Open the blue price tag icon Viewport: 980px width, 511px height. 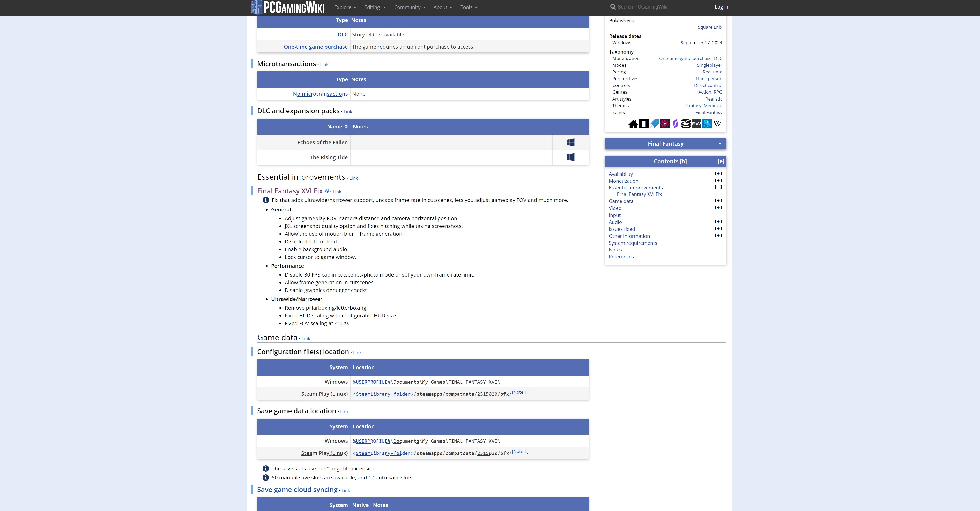tap(654, 124)
